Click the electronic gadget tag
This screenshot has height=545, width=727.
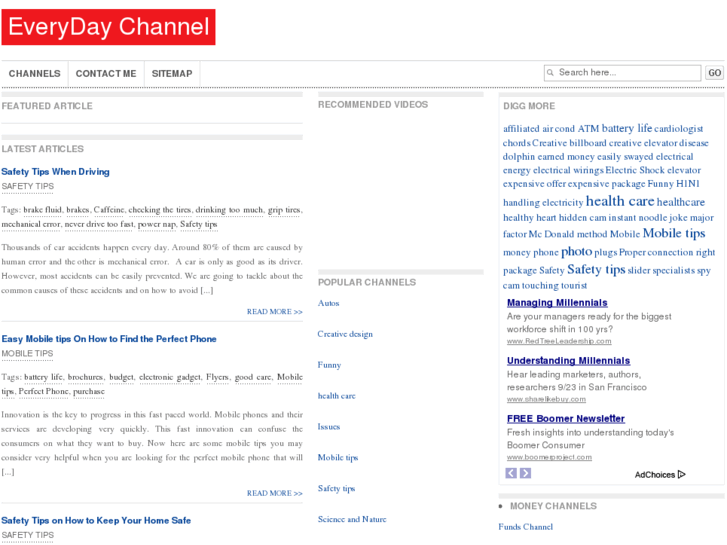click(170, 377)
